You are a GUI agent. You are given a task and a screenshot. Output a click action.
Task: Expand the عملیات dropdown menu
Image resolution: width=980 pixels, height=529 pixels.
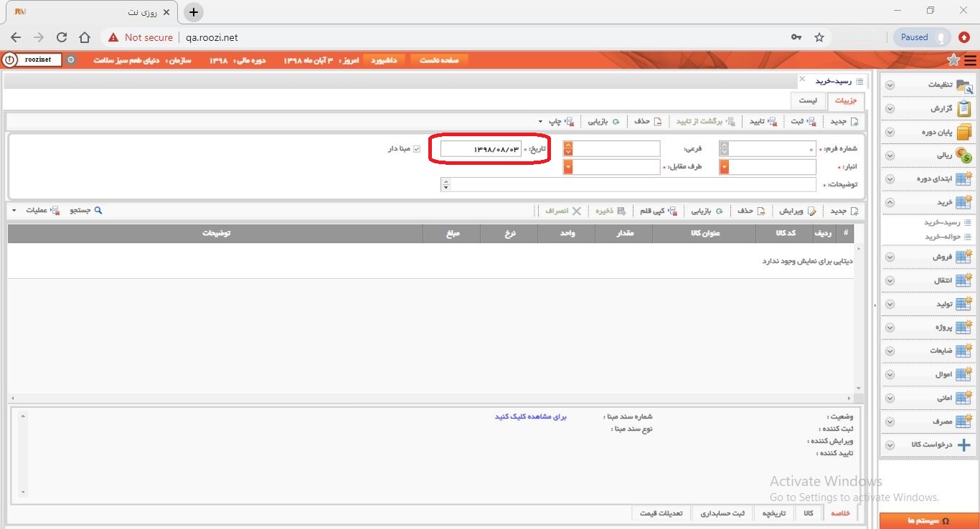14,211
